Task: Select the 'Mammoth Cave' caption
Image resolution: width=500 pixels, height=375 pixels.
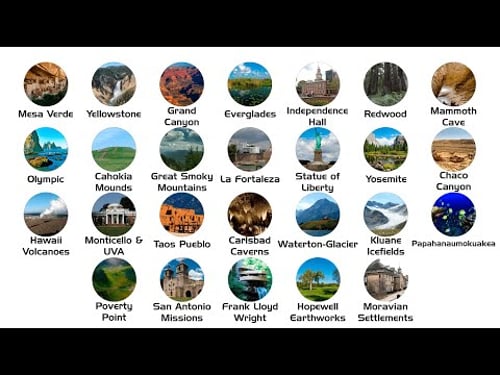Action: tap(453, 116)
